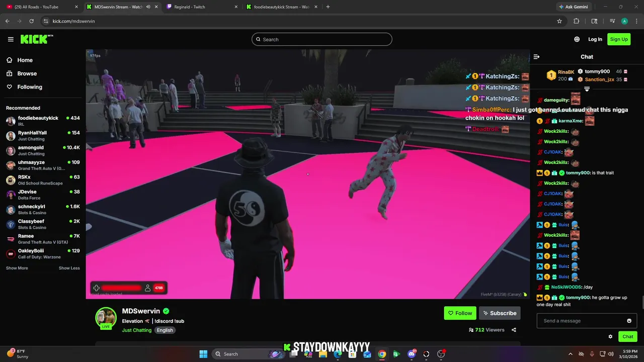Open the Windows Start menu
The image size is (644, 362).
pos(203,354)
